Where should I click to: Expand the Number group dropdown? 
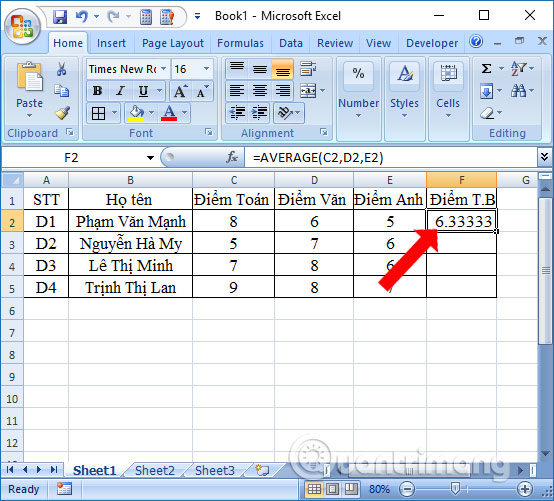[x=358, y=116]
